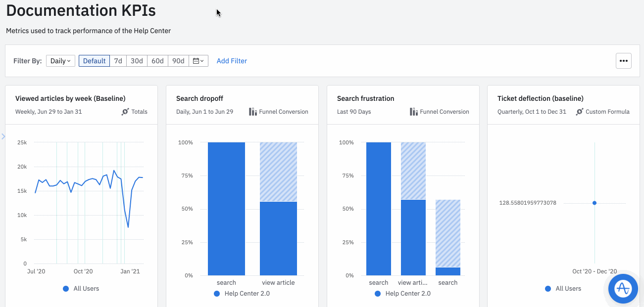Switch to the 30d date range
This screenshot has width=644, height=307.
(x=137, y=61)
